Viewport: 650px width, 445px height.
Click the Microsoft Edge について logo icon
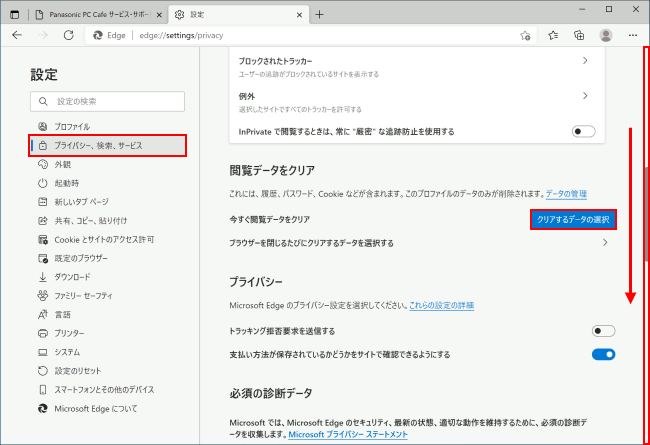[43, 409]
